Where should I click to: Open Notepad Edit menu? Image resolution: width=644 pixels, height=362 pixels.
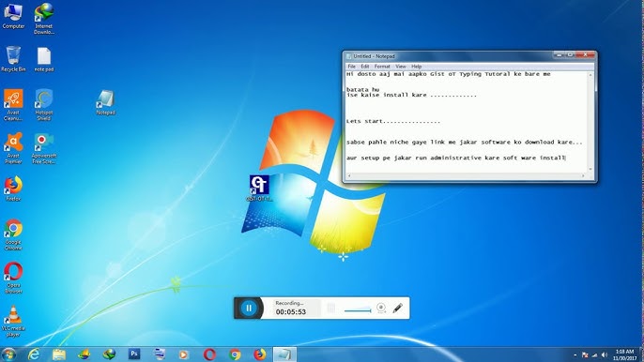[364, 67]
